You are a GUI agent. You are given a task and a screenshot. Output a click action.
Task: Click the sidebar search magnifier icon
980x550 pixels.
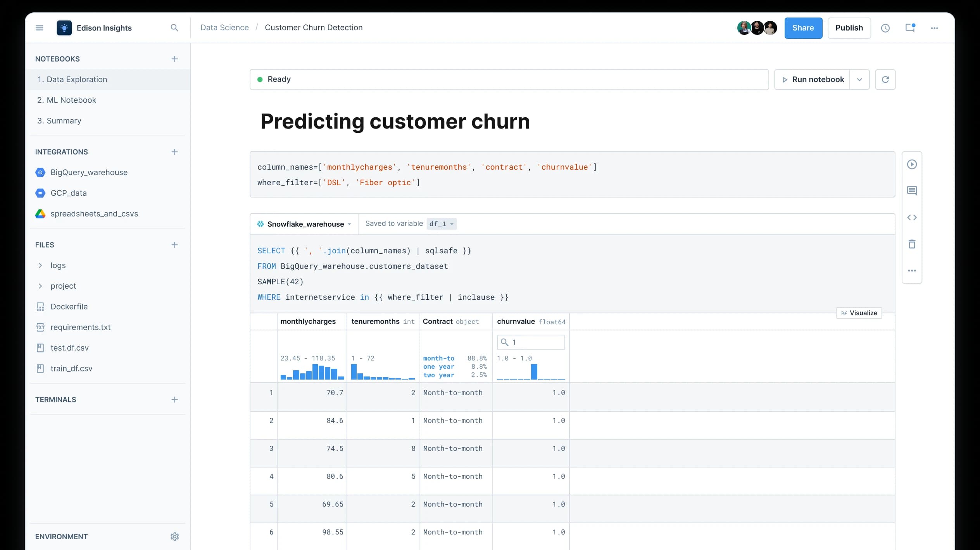click(x=174, y=28)
